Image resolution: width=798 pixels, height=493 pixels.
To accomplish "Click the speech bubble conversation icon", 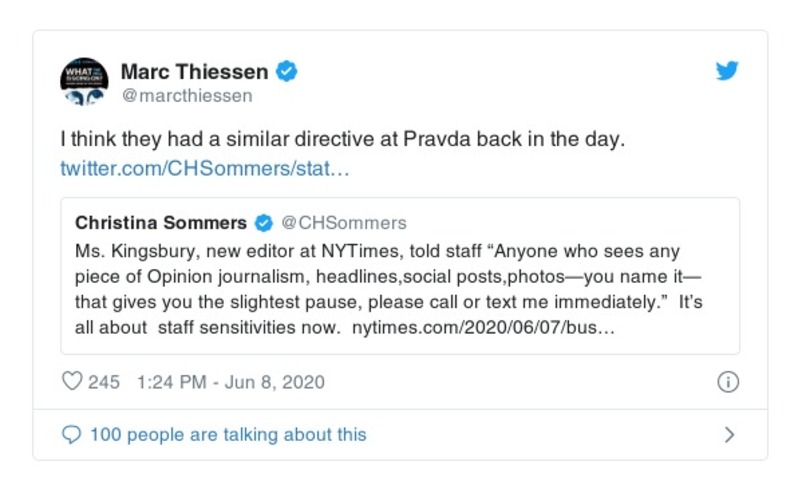I will coord(71,434).
